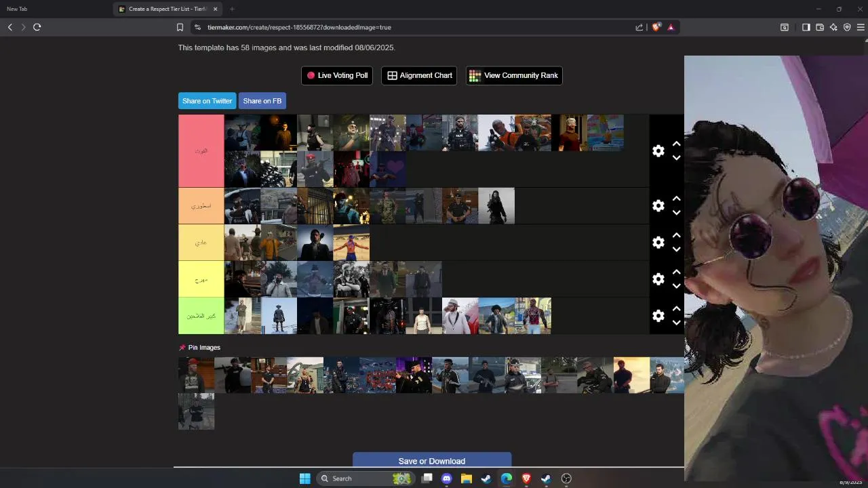This screenshot has width=868, height=488.
Task: Share the tier list on Twitter
Action: pyautogui.click(x=207, y=101)
